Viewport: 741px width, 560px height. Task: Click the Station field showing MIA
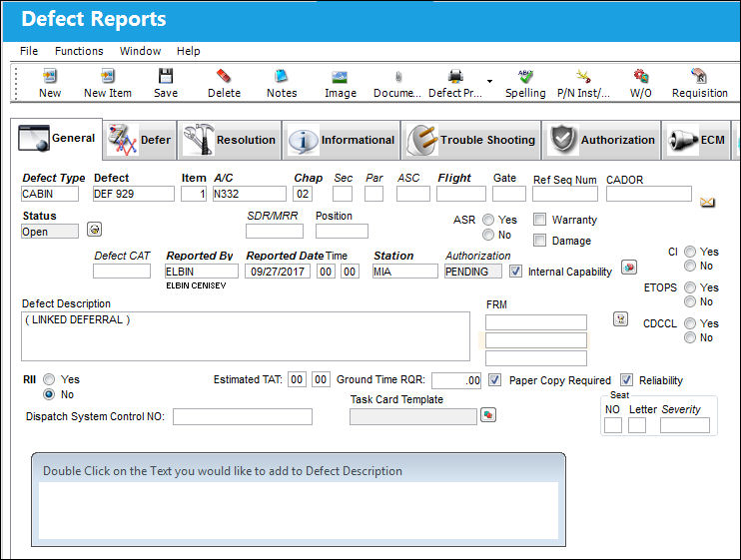(405, 272)
